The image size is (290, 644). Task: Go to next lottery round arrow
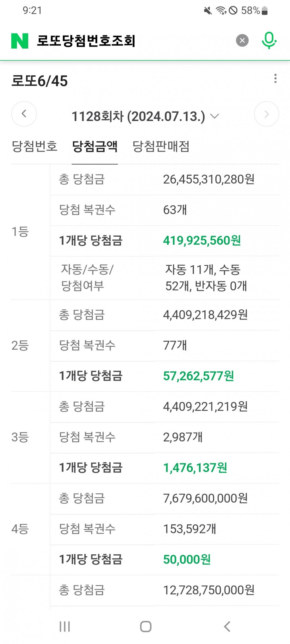click(x=266, y=114)
